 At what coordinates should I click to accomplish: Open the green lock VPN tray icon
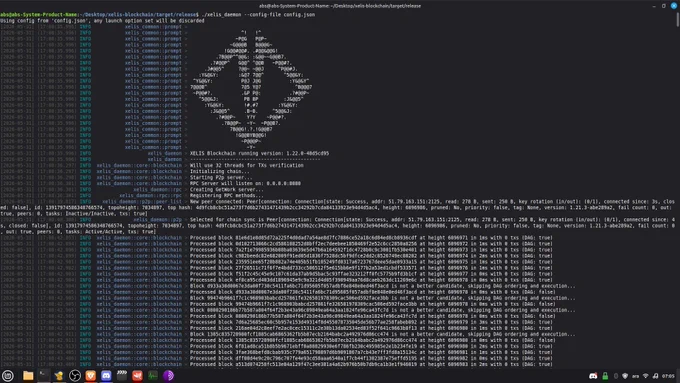click(x=605, y=376)
